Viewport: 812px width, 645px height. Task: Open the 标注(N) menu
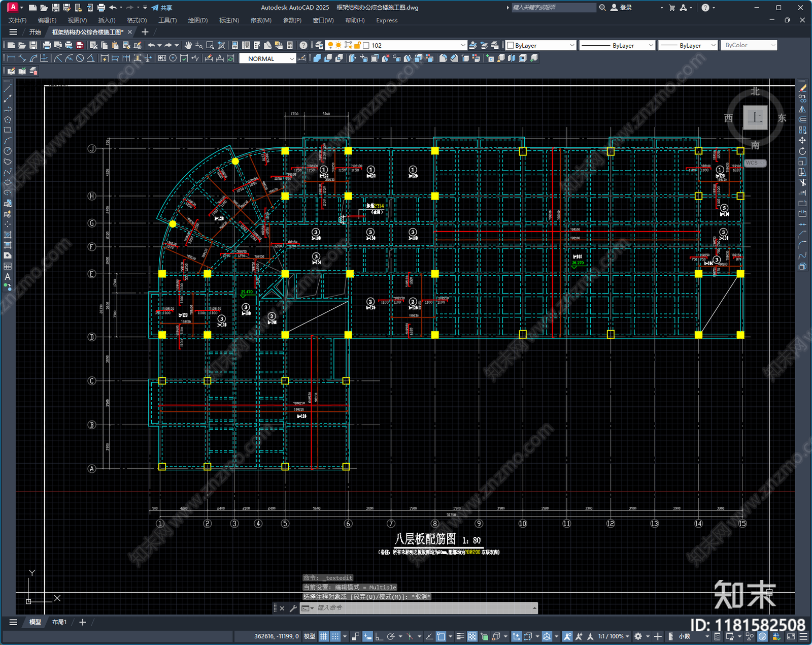pos(229,20)
